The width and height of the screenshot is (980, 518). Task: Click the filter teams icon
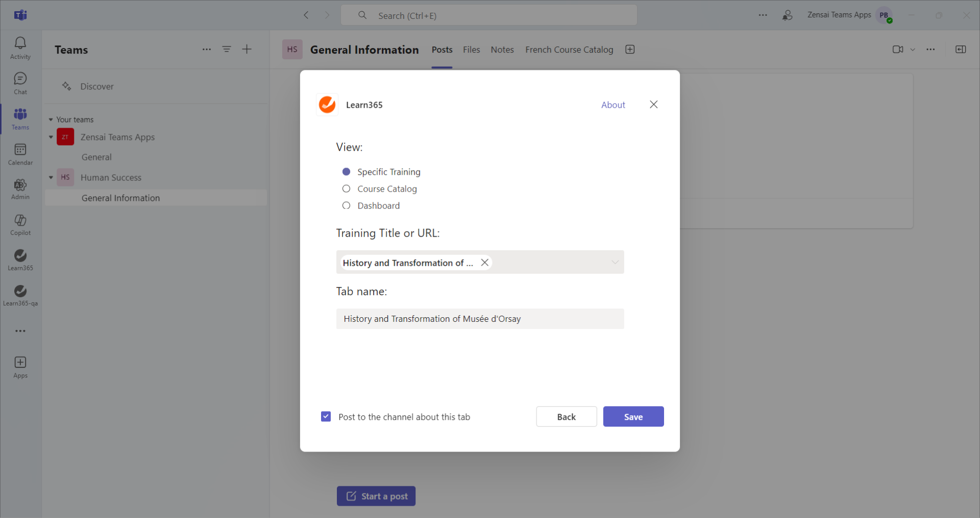[x=227, y=50]
